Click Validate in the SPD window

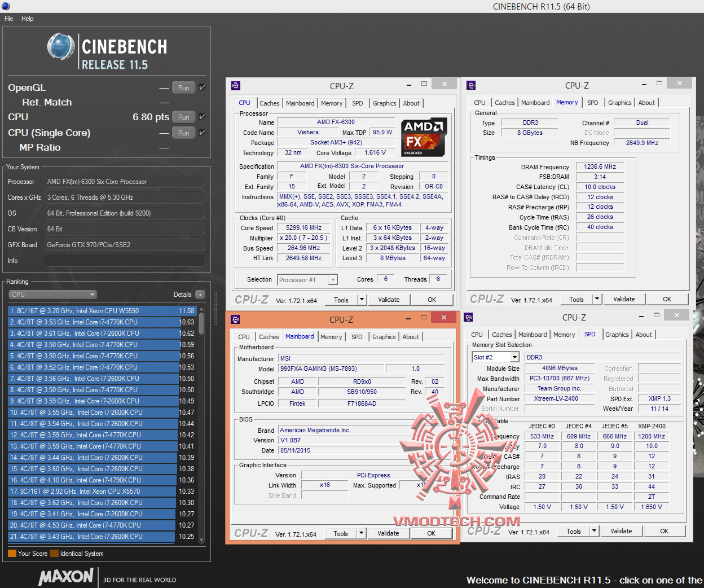[621, 531]
